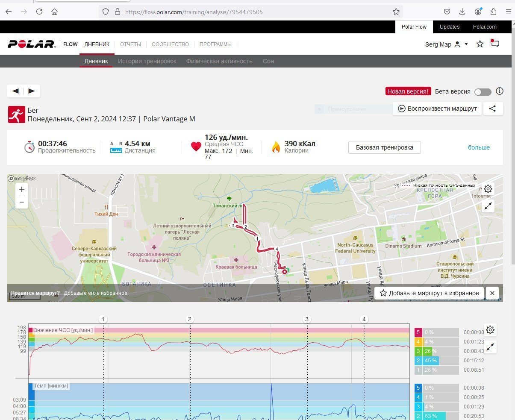Click the mapbox logo link
The width and height of the screenshot is (515, 420).
(x=22, y=179)
